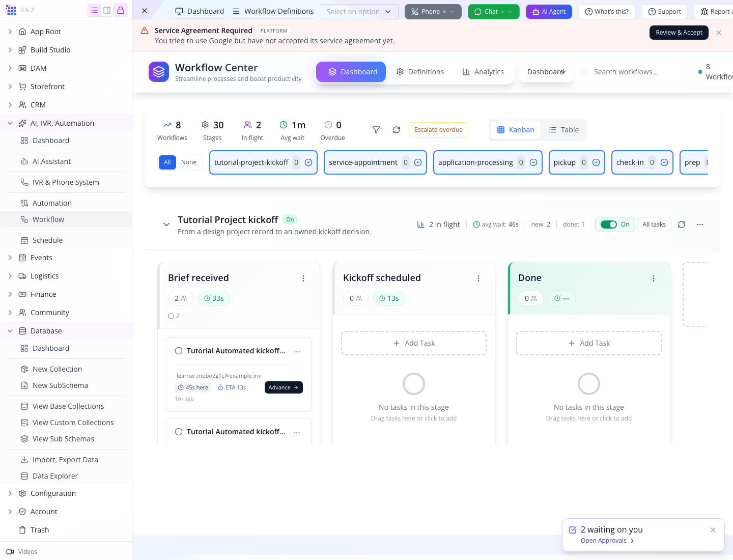Toggle the check-in filter chip
The height and width of the screenshot is (560, 733).
tap(642, 162)
